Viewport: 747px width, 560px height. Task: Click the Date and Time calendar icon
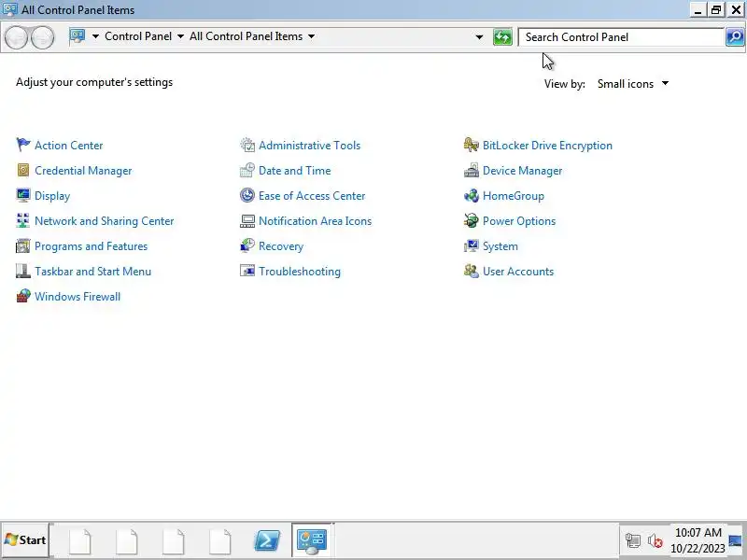247,170
